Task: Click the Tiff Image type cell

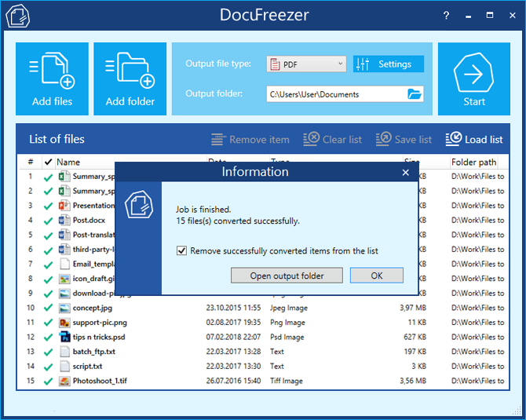Action: pos(287,381)
